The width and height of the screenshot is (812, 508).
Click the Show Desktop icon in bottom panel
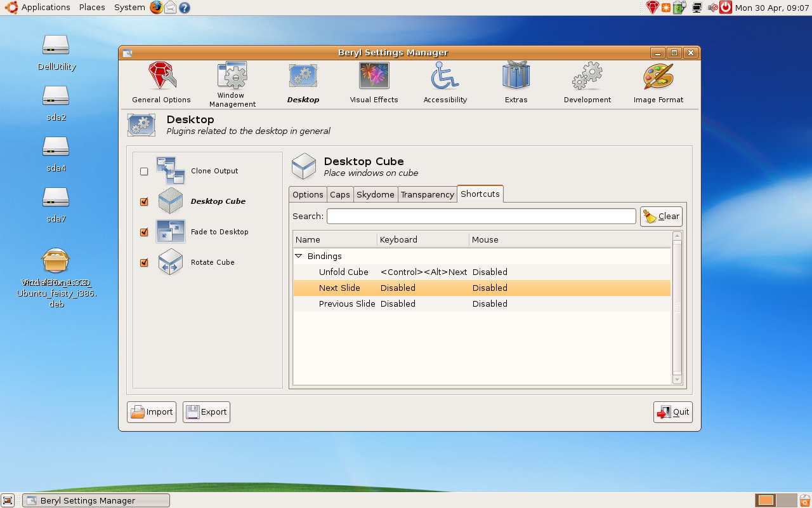point(8,500)
